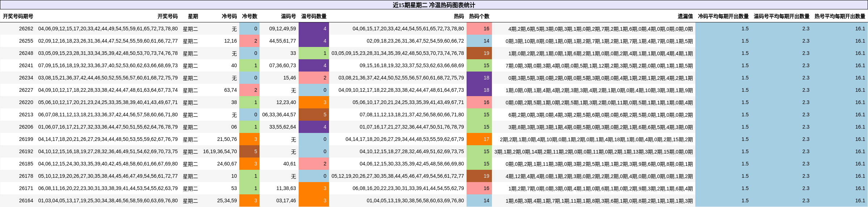
Task: Click period number 26171
Action: (26, 188)
